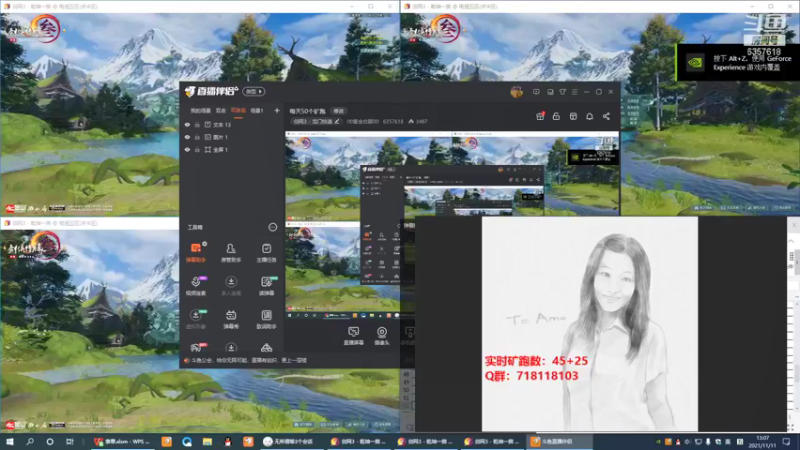Click the unlock padlock icon in the room toolbar

[x=556, y=116]
